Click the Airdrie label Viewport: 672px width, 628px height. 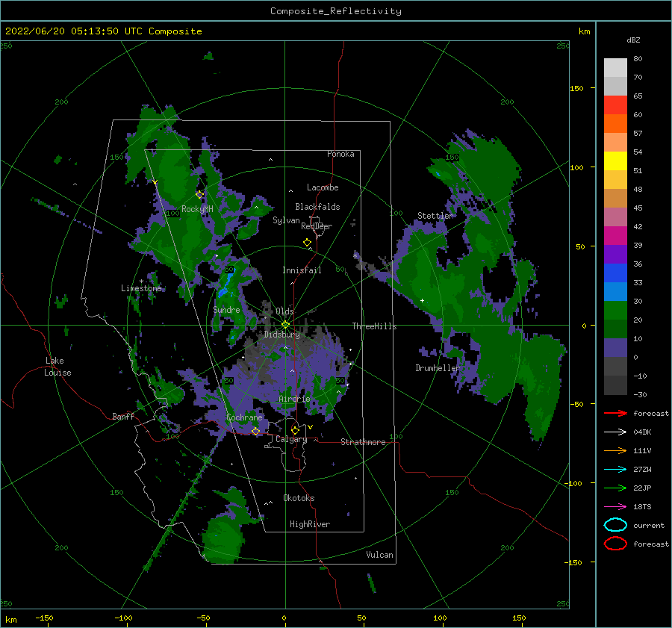[294, 399]
